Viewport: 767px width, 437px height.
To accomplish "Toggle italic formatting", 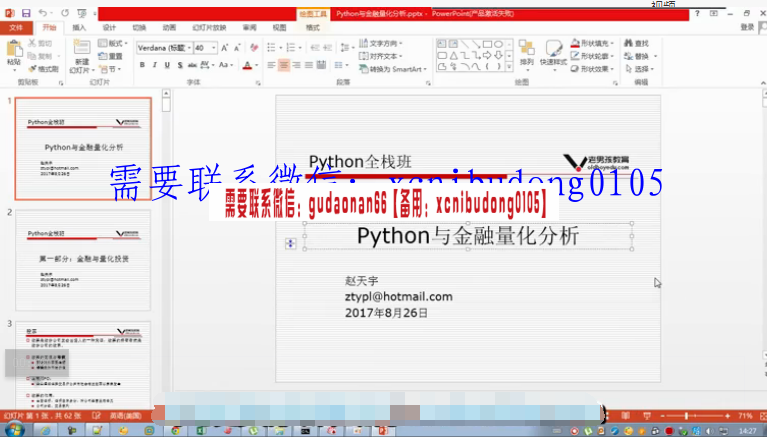I will tap(155, 65).
